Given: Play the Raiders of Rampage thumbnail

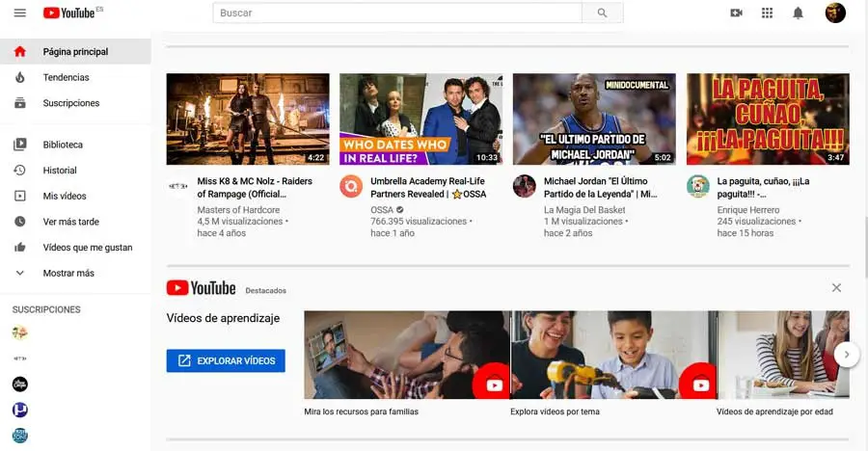Looking at the screenshot, I should point(248,119).
